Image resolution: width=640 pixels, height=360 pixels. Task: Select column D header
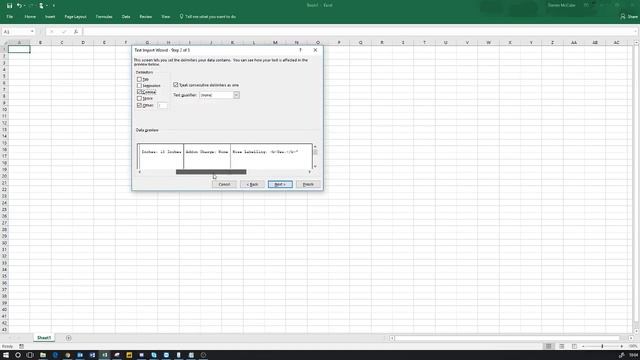83,42
